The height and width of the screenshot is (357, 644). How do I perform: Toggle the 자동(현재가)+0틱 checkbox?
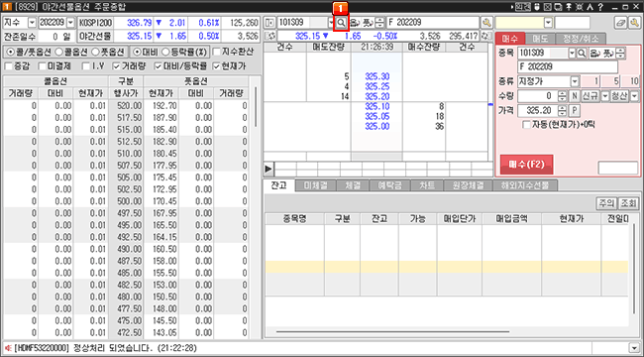click(526, 124)
